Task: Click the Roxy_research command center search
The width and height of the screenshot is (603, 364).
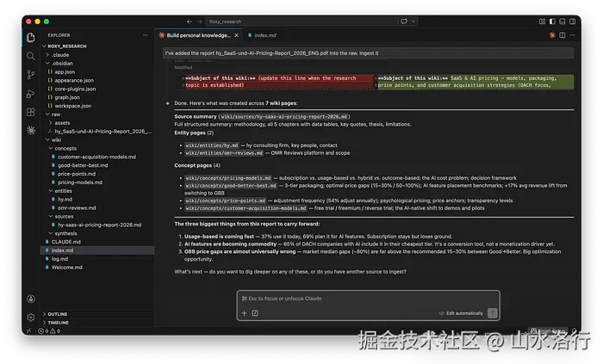Action: [301, 22]
